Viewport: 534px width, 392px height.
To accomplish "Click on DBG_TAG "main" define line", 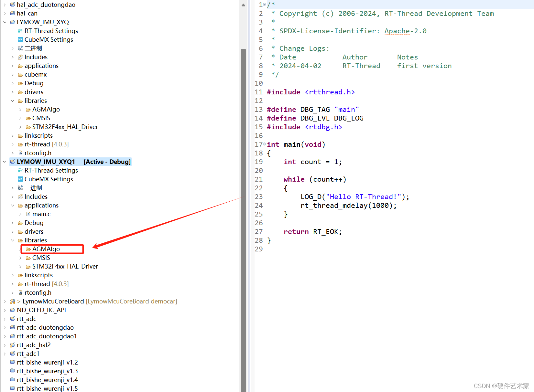I will [313, 110].
